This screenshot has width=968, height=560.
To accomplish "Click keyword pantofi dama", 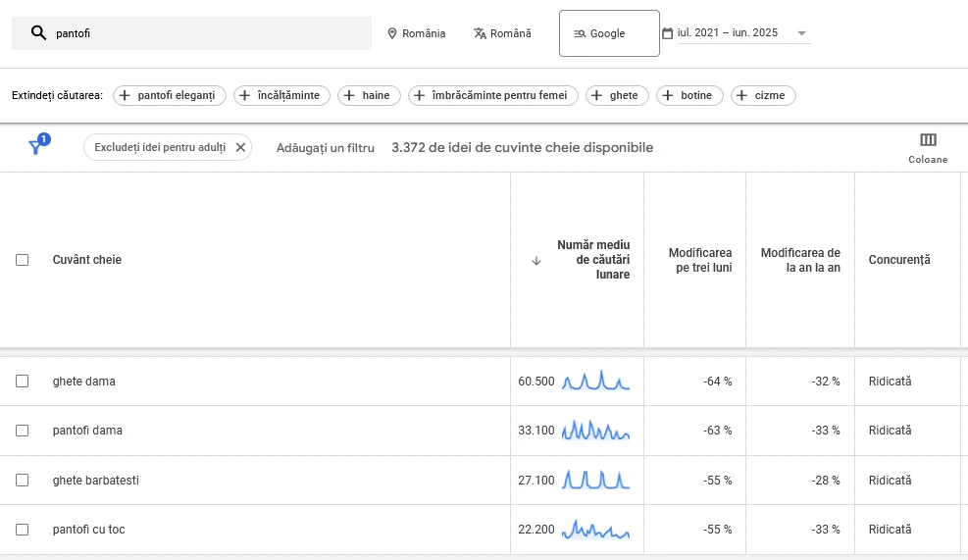I will 87,431.
